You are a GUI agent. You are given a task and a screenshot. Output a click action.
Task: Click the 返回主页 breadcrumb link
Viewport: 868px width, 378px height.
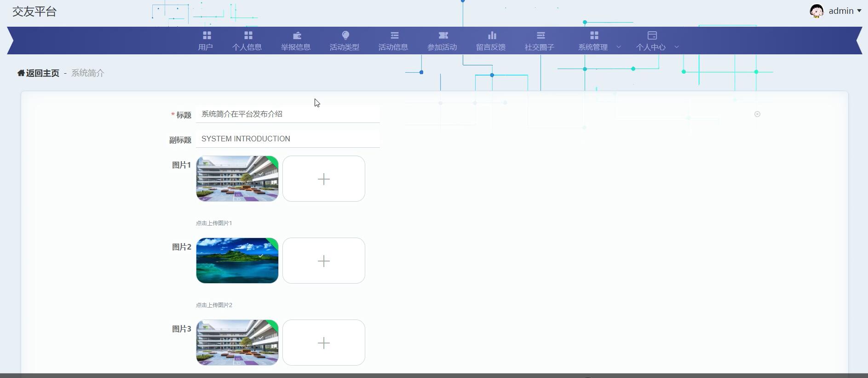coord(43,73)
